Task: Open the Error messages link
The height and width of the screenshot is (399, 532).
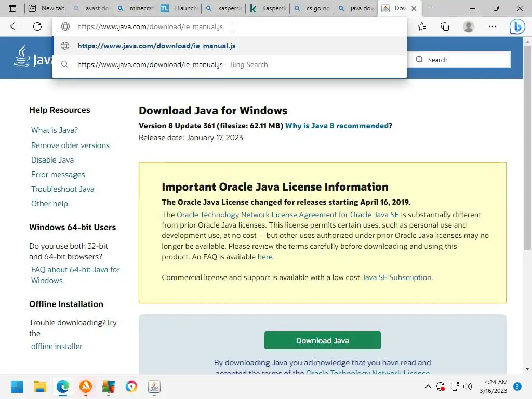Action: tap(58, 175)
